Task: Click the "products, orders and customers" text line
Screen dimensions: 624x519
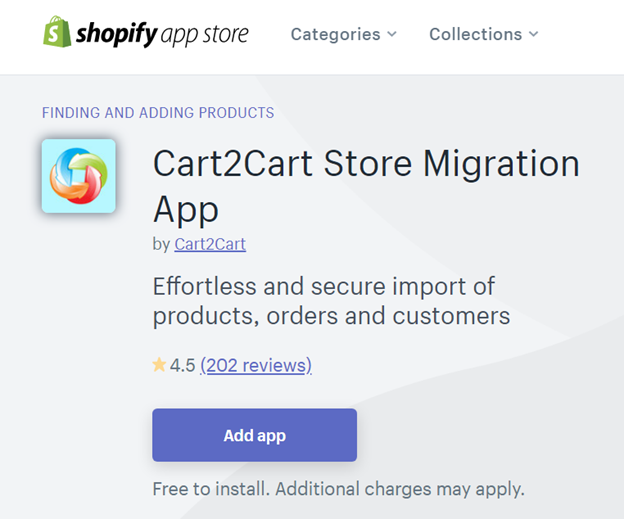Action: click(x=331, y=317)
